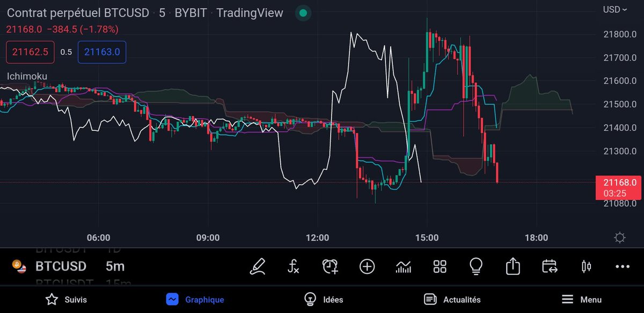Tap the 21080.0 price axis label
The height and width of the screenshot is (313, 644).
click(619, 203)
